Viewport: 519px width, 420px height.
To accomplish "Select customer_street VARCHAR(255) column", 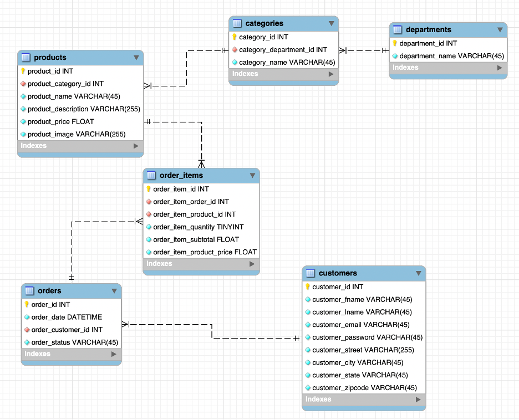I will click(x=364, y=350).
